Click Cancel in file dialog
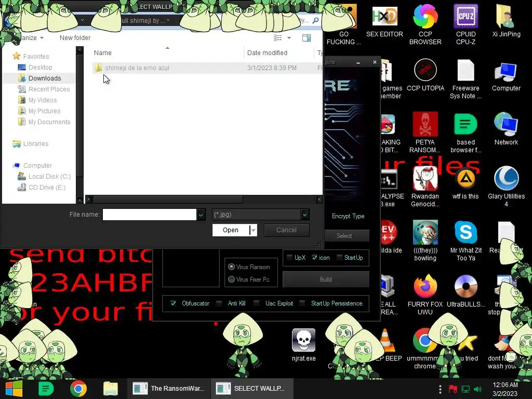The width and height of the screenshot is (532, 399). coord(286,230)
